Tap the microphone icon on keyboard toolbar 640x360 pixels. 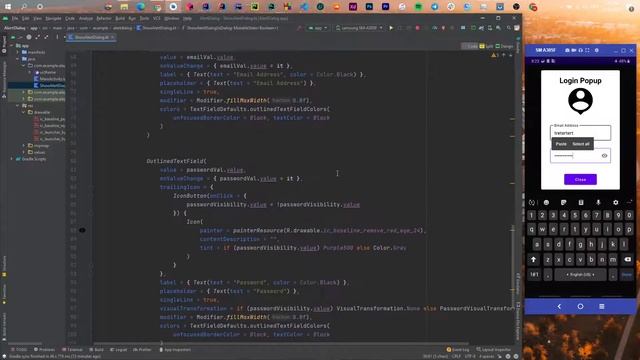pyautogui.click(x=598, y=202)
